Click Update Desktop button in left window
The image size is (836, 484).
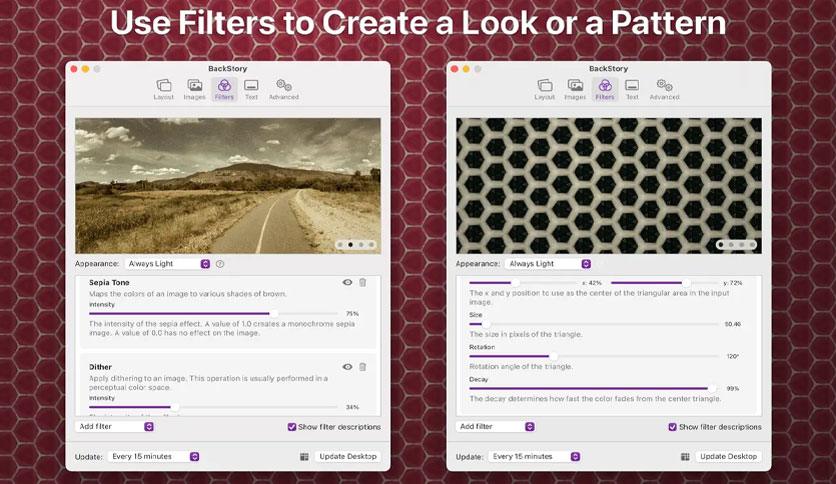pos(348,456)
